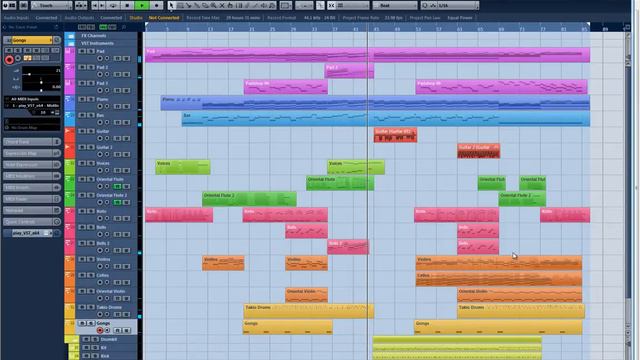This screenshot has height=360, width=640.
Task: Select the Guitar 2 red clip
Action: point(478,151)
